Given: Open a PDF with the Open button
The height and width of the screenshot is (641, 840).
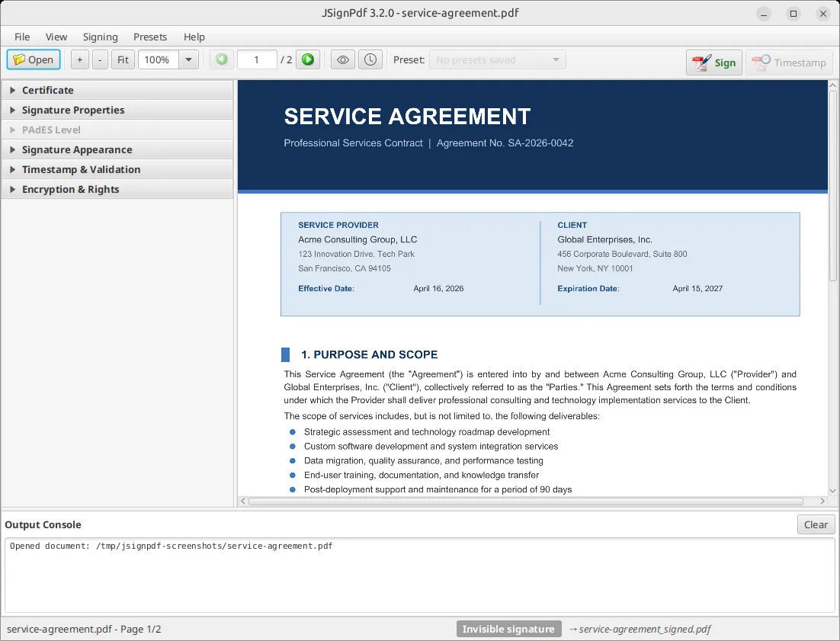Looking at the screenshot, I should (x=34, y=59).
